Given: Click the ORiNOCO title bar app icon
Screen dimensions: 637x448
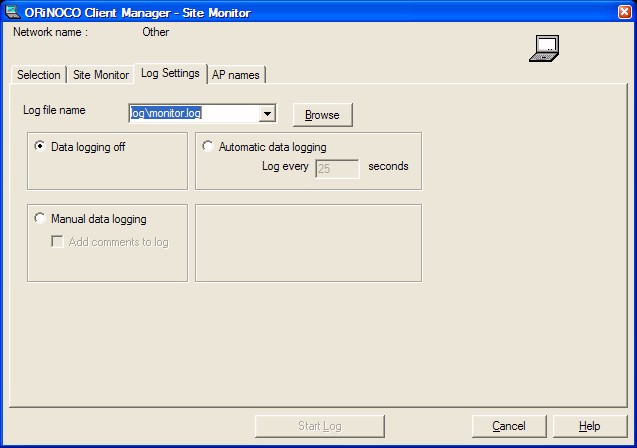Looking at the screenshot, I should pyautogui.click(x=13, y=12).
